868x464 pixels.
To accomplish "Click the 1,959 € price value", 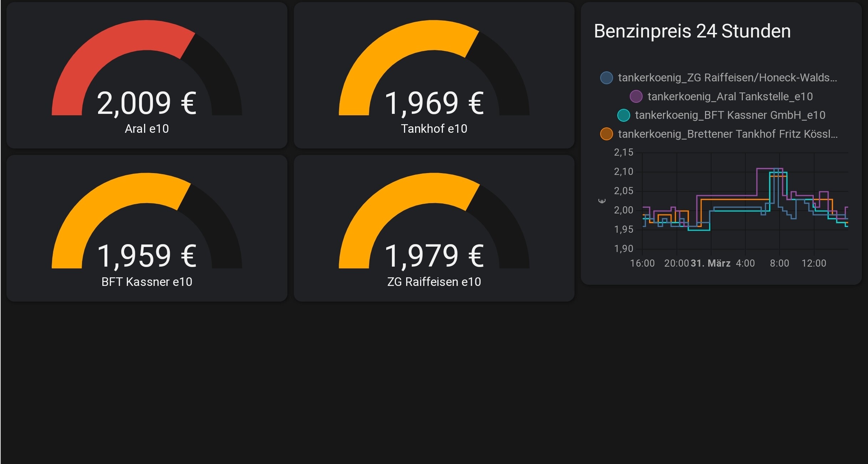I will tap(147, 256).
